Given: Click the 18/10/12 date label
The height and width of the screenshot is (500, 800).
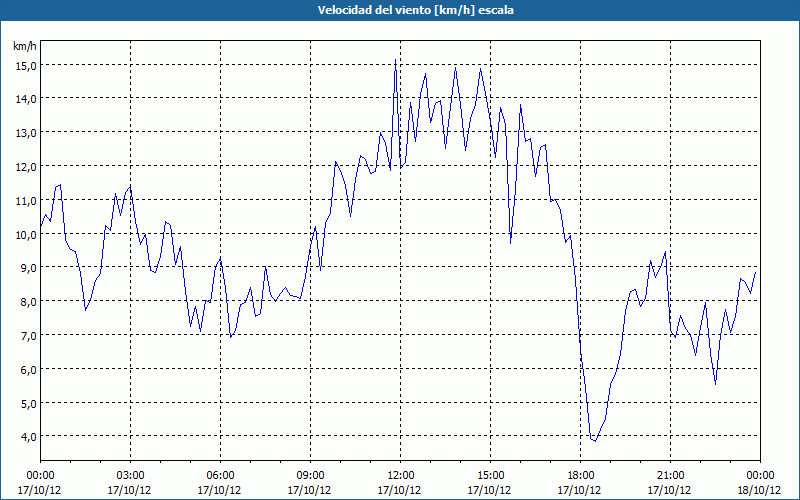Looking at the screenshot, I should (759, 490).
